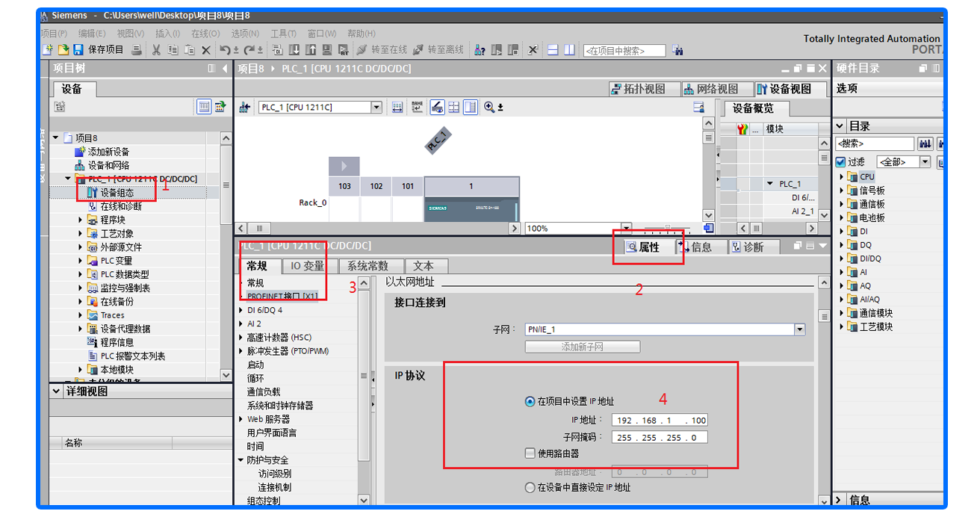The width and height of the screenshot is (980, 514).
Task: Select set IP address in project radio
Action: click(530, 401)
